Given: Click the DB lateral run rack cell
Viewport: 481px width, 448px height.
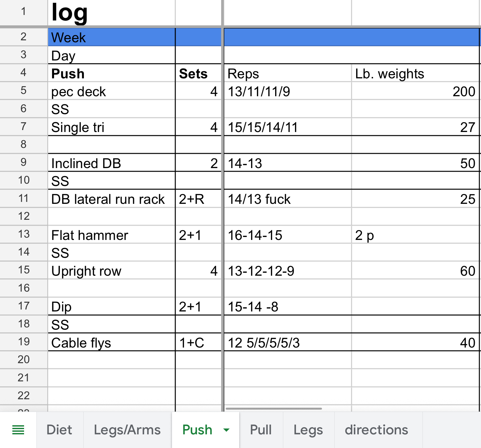Looking at the screenshot, I should point(111,199).
